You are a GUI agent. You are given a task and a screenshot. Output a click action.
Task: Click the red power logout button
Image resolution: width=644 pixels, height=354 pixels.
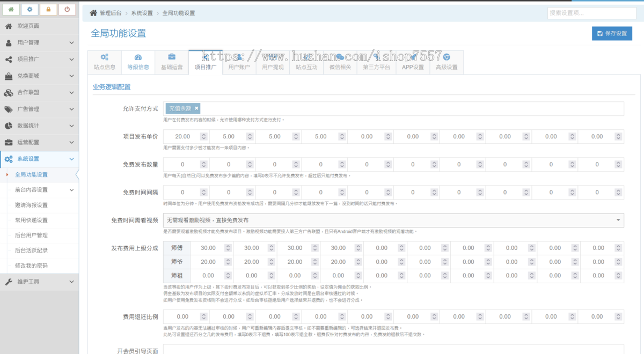[67, 9]
